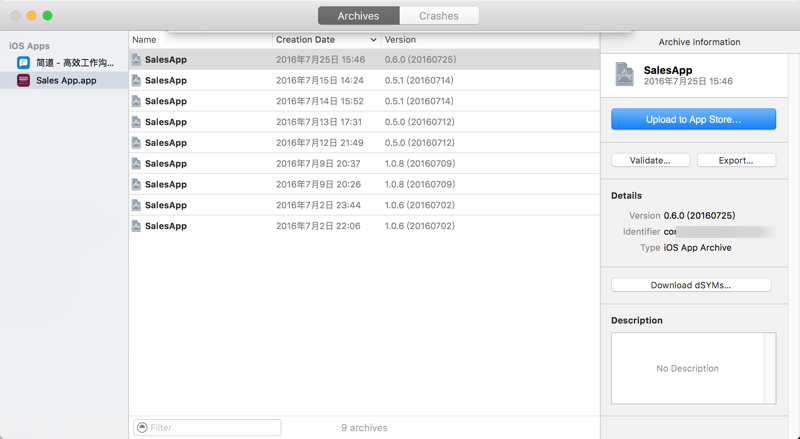Click the Export... button

[736, 160]
